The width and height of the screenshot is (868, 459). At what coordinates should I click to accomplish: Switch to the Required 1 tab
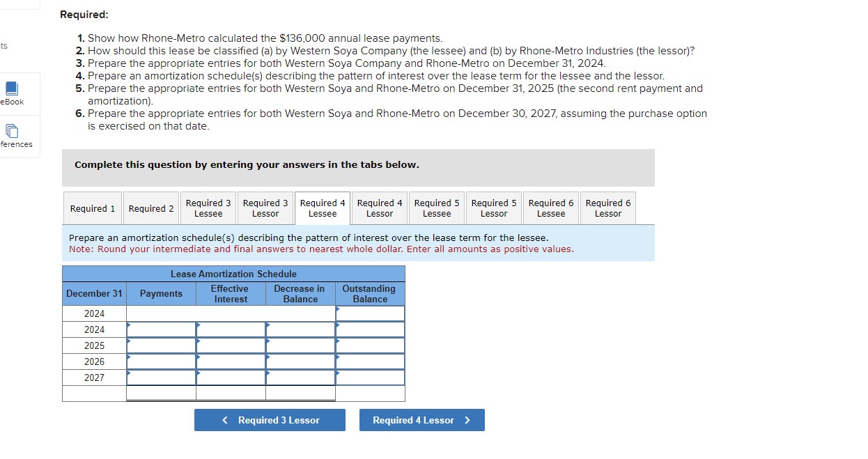[93, 208]
